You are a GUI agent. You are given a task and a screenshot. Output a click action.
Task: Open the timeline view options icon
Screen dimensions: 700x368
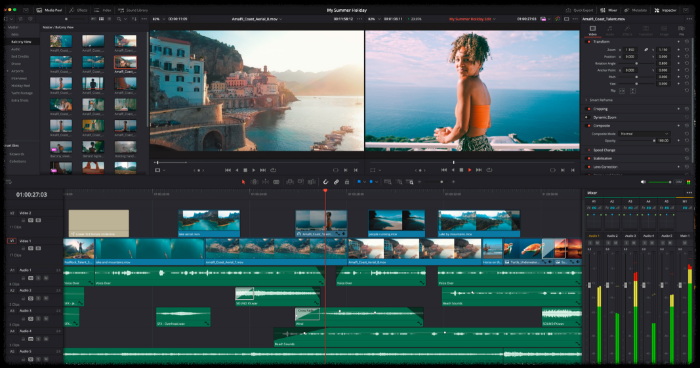point(9,182)
